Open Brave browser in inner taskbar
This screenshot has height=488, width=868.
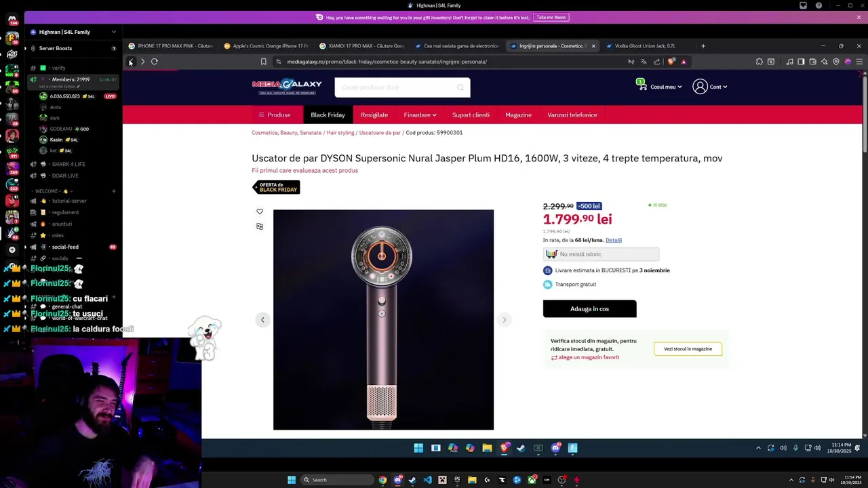(x=504, y=448)
